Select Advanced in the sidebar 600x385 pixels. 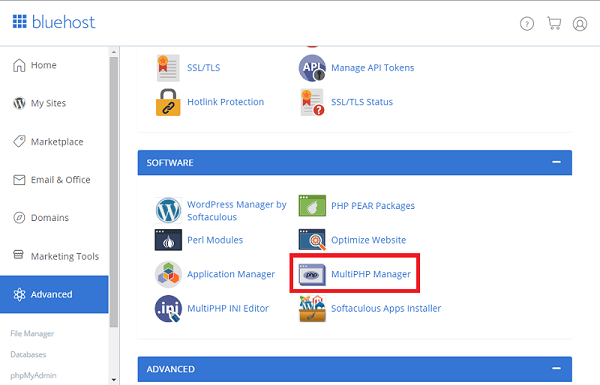coord(54,294)
